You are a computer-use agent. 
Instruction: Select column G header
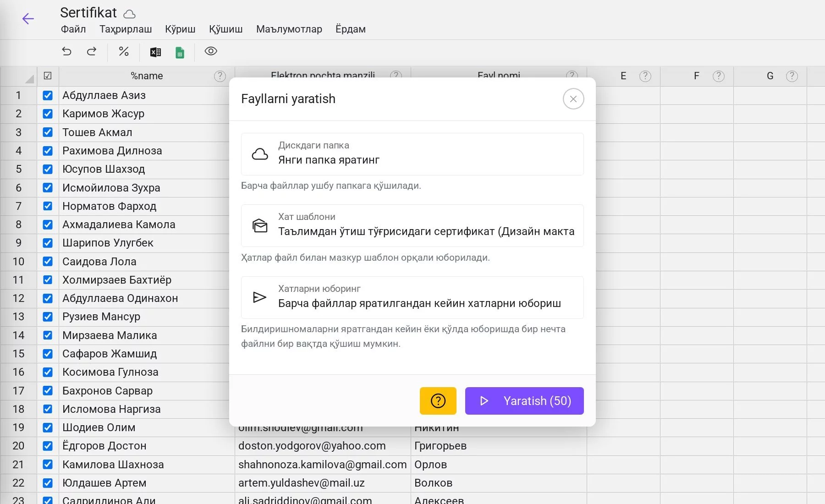click(x=770, y=76)
